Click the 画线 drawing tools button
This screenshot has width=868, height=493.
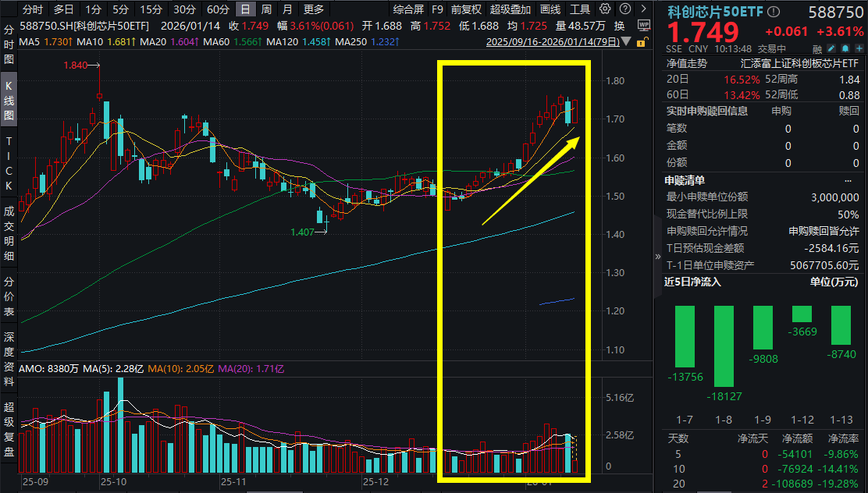550,9
